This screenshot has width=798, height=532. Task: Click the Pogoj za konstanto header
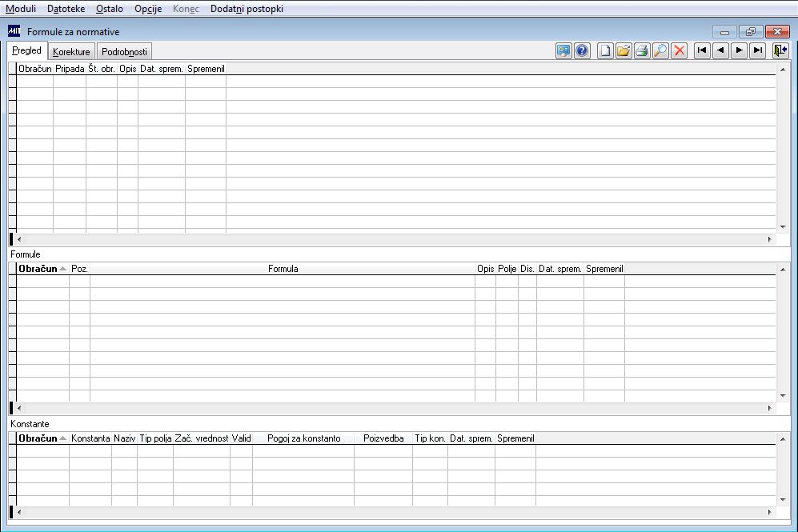[303, 438]
